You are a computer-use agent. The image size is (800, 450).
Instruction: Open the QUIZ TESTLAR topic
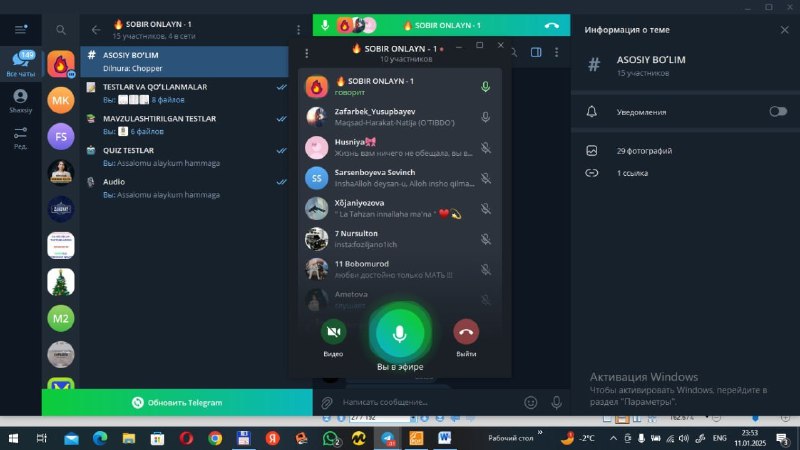184,156
